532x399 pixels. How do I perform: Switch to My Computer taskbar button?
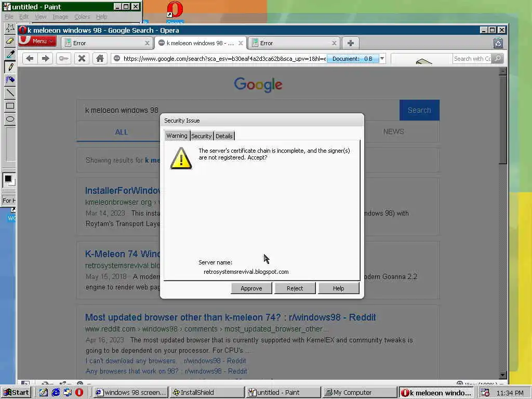tap(360, 393)
